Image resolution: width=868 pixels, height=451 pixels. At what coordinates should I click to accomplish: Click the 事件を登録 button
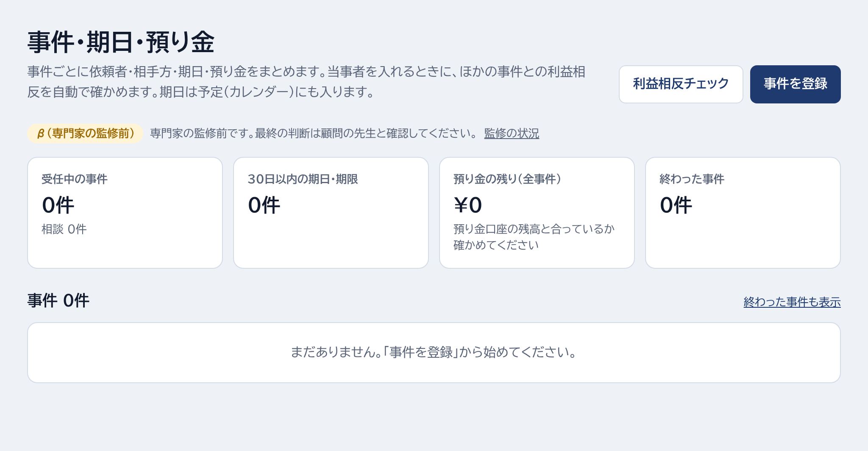pyautogui.click(x=795, y=84)
